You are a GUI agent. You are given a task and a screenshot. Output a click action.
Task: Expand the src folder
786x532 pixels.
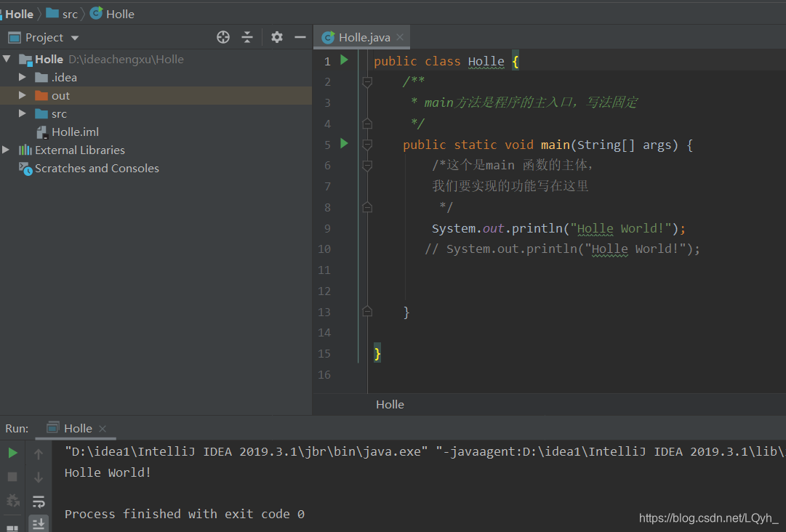point(22,113)
